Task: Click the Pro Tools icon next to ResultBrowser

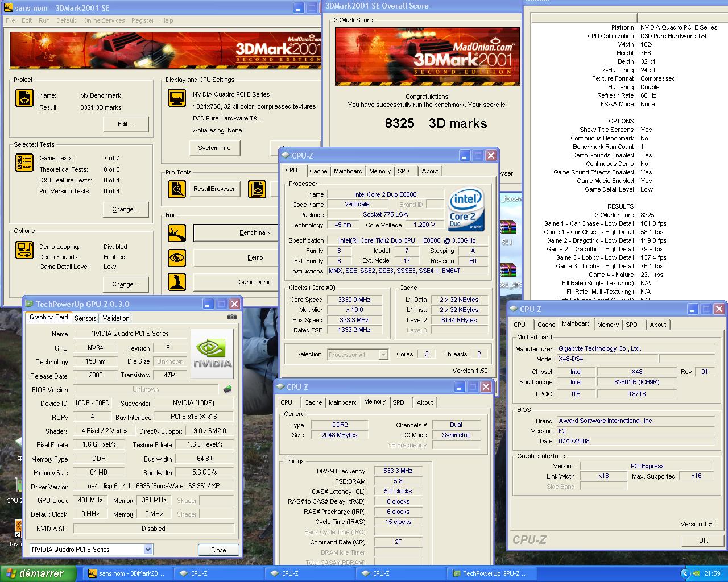Action: coord(257,189)
